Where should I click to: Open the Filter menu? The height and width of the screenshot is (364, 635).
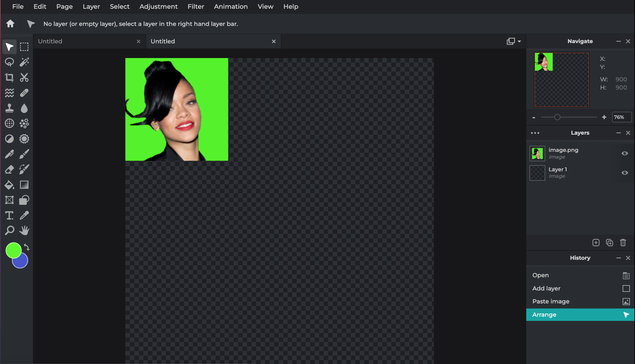(196, 6)
